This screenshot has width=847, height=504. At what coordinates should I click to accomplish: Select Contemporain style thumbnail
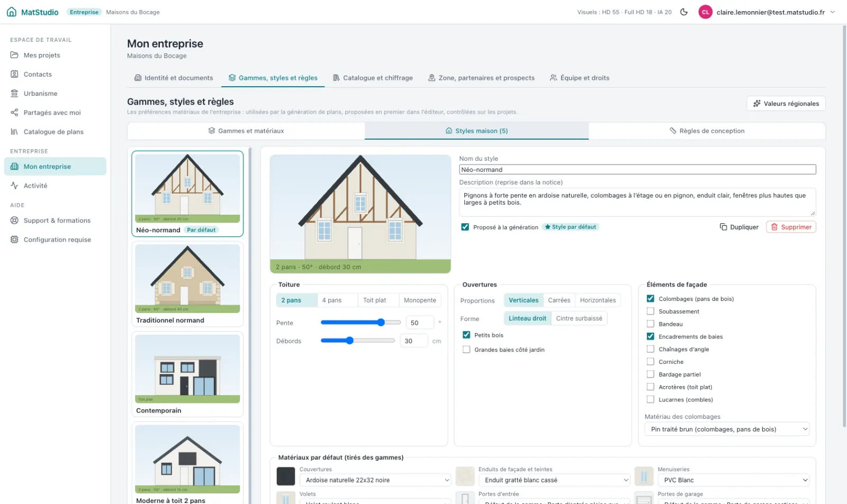click(187, 374)
